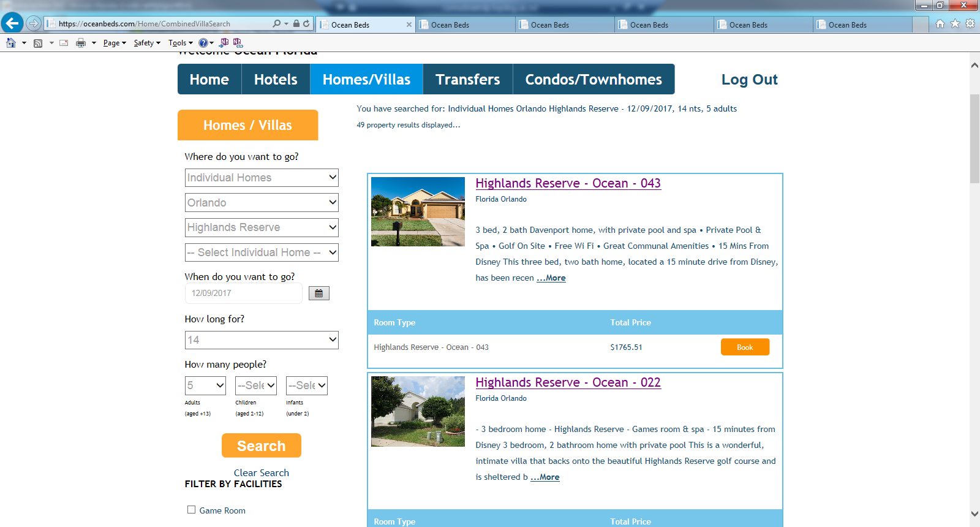
Task: Click the Home icon beside the Favorites star
Action: (940, 24)
